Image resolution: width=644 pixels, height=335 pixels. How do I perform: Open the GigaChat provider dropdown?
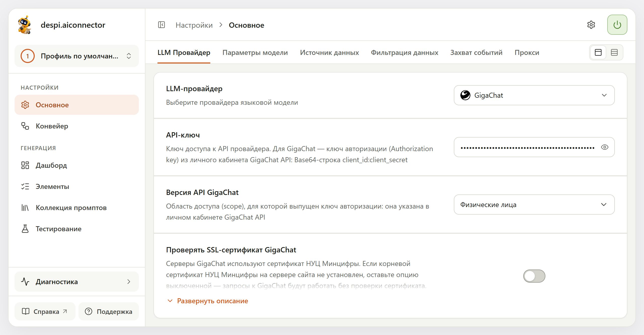[x=534, y=95]
